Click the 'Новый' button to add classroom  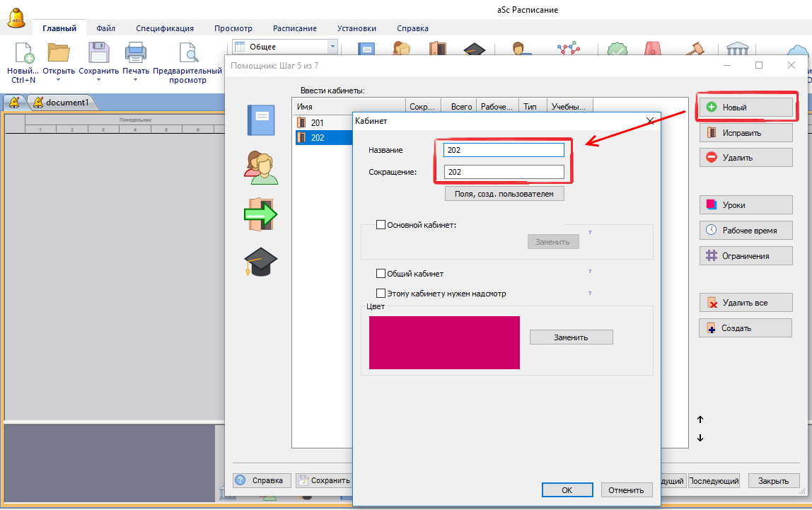point(746,108)
